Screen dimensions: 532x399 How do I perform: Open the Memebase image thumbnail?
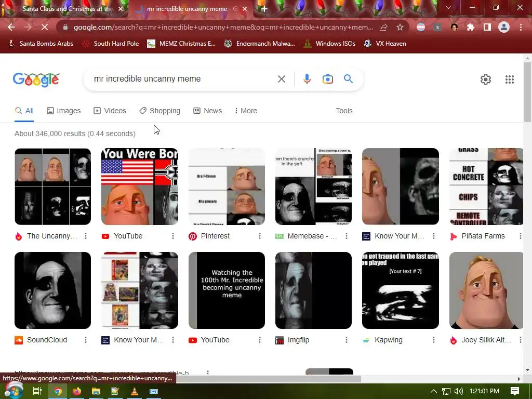pyautogui.click(x=313, y=187)
